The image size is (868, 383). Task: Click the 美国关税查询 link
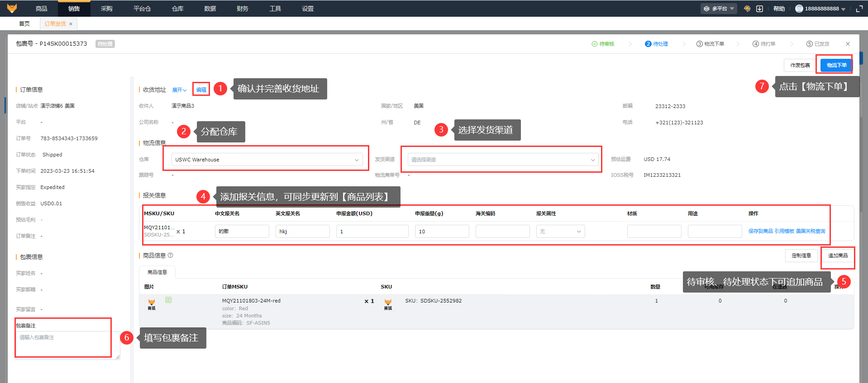coord(811,231)
